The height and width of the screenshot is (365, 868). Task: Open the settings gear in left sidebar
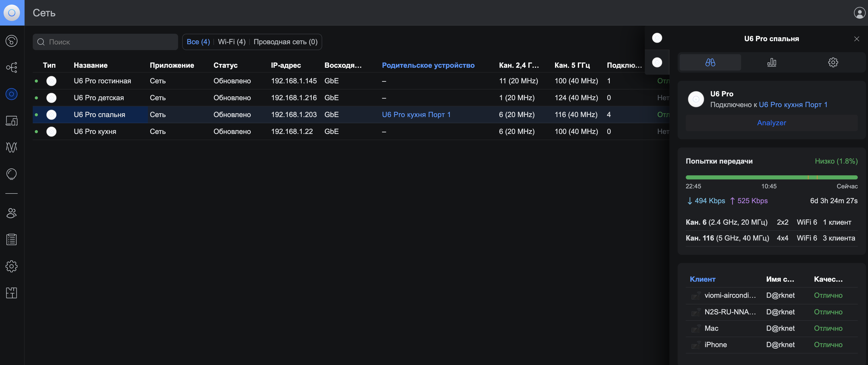(x=12, y=266)
